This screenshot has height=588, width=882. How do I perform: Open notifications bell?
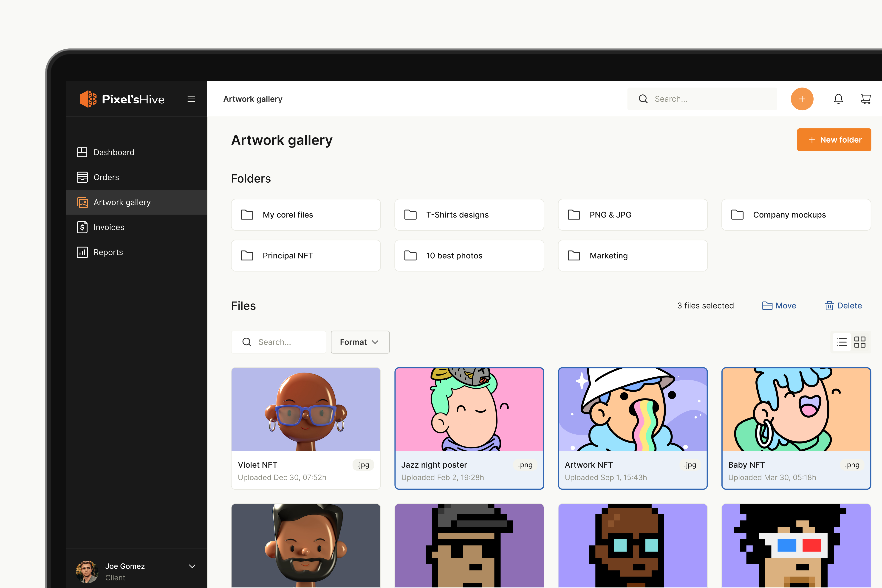click(839, 99)
